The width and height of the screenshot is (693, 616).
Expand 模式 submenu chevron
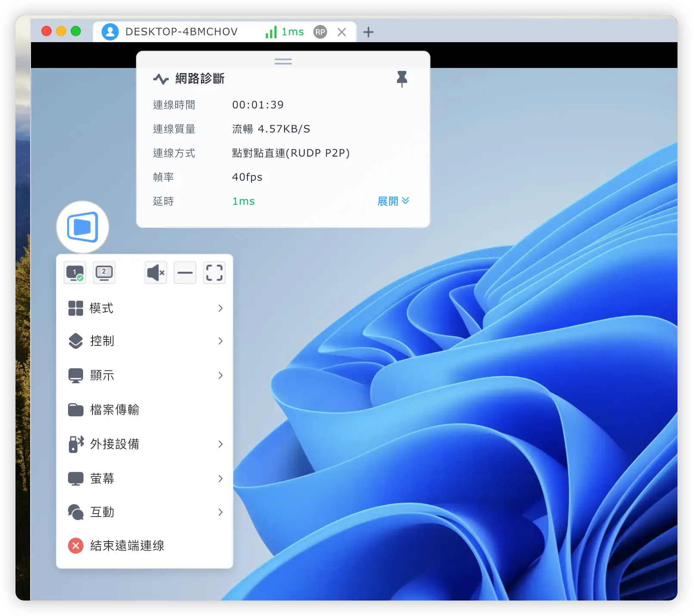coord(220,308)
